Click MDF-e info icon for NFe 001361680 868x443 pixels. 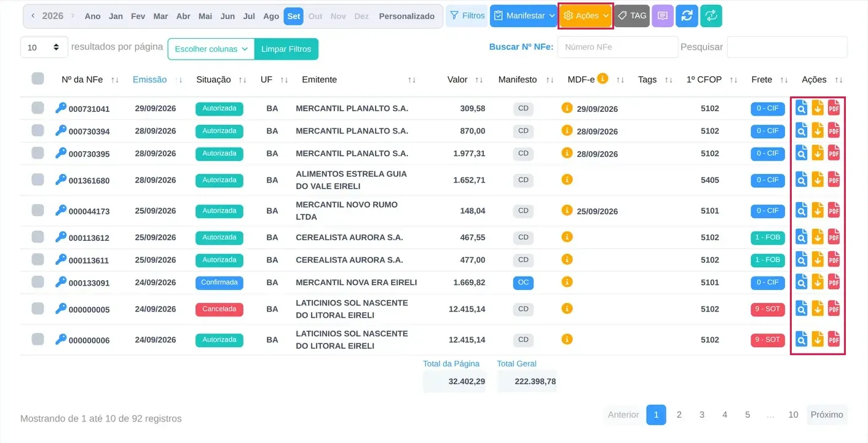tap(567, 179)
